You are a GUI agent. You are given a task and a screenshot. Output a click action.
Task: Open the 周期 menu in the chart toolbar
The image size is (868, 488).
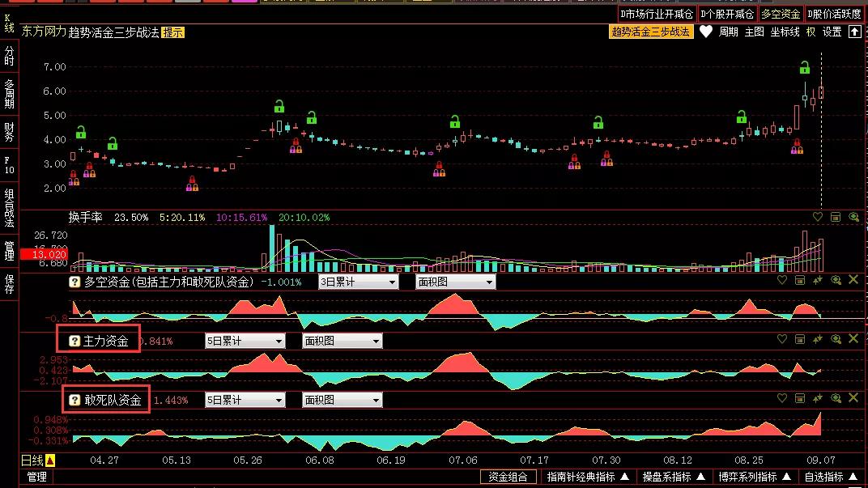729,32
